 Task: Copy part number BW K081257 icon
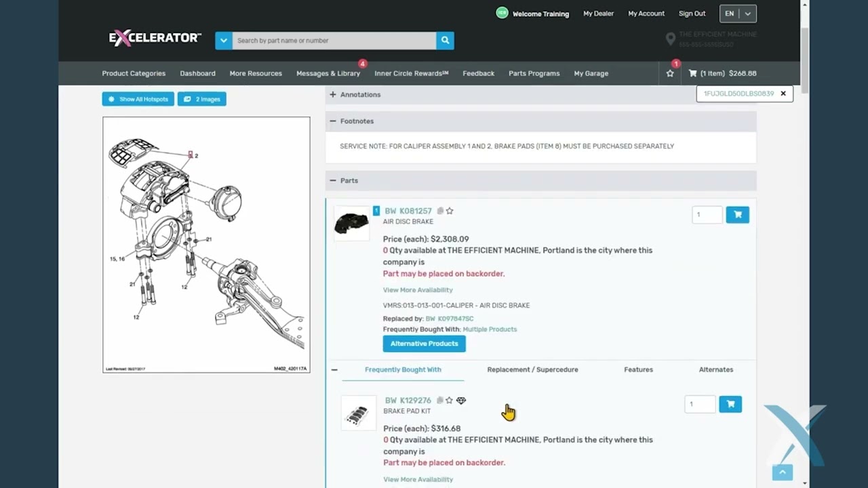pyautogui.click(x=440, y=211)
